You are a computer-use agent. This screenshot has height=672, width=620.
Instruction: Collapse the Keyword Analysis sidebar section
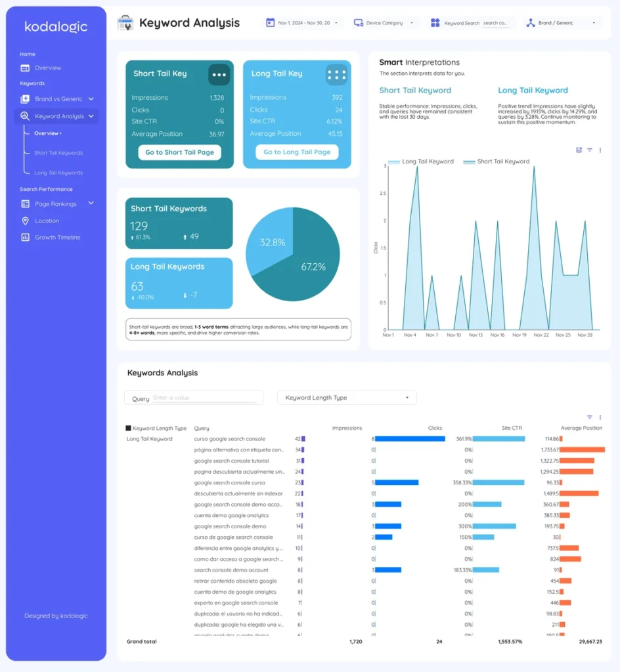(59, 115)
